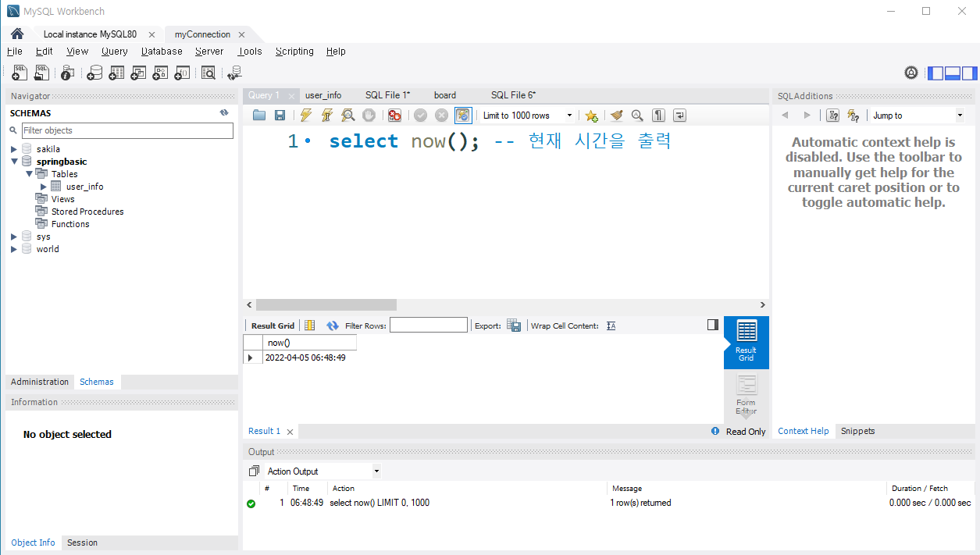Screen dimensions: 980x555
Task: Beautify the SQL query broom icon
Action: click(x=617, y=116)
